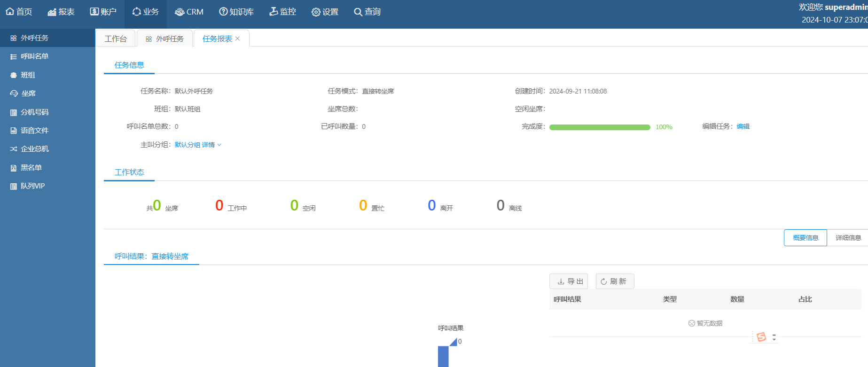868x367 pixels.
Task: Switch to the 工作台 tab
Action: pos(116,39)
